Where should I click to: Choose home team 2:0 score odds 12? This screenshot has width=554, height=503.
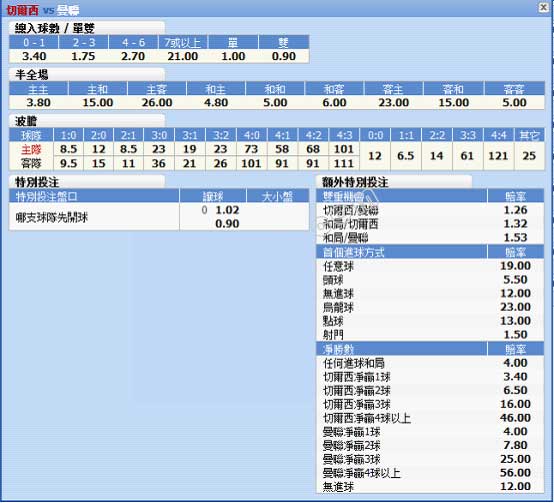[99, 149]
